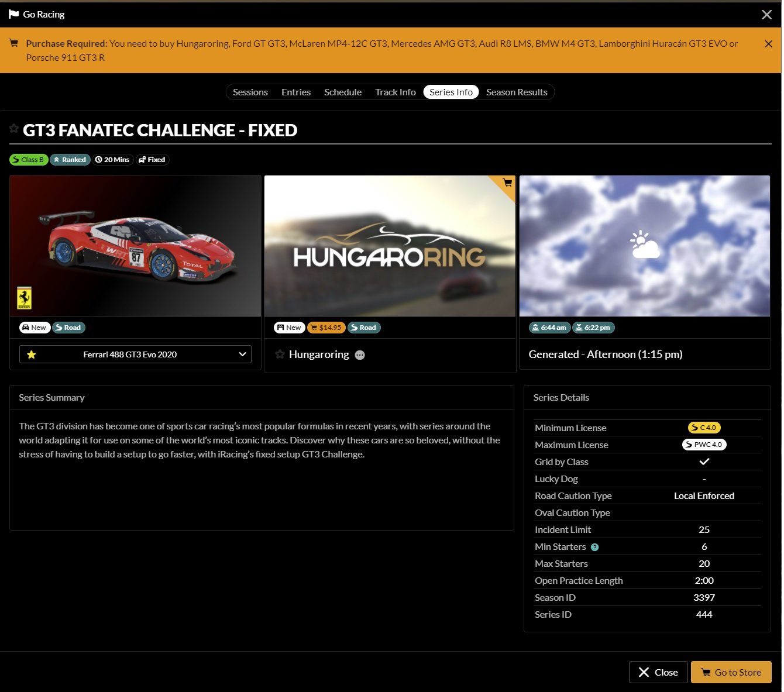Viewport: 784px width, 692px height.
Task: Dismiss the Purchase Required banner
Action: click(x=768, y=44)
